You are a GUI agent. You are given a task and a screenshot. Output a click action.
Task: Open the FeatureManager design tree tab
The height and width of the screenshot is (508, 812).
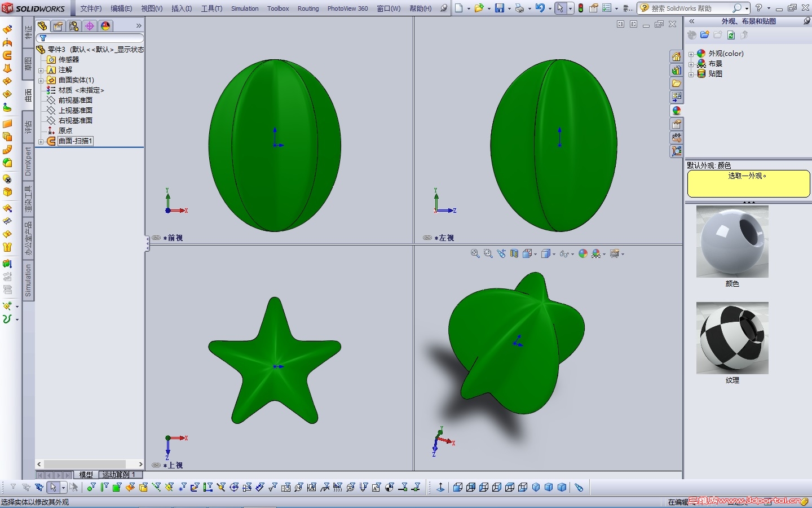(x=42, y=26)
